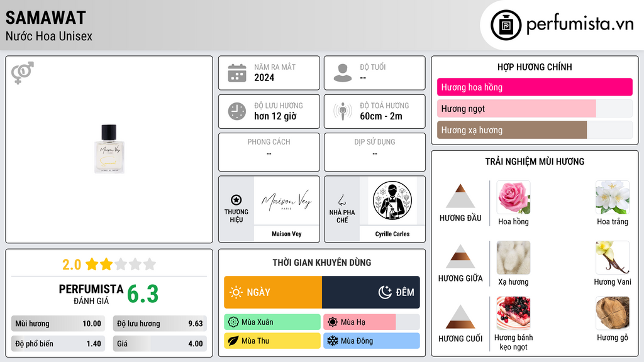Open the Samawat perfume bottle image

(x=109, y=149)
